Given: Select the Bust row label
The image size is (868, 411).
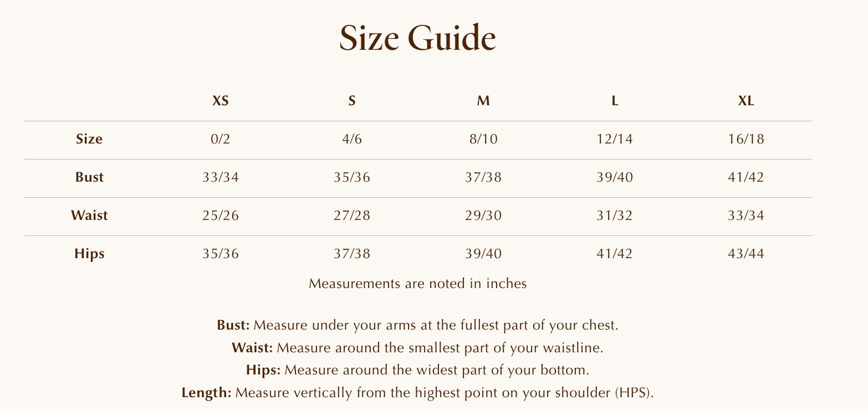Looking at the screenshot, I should tap(89, 177).
